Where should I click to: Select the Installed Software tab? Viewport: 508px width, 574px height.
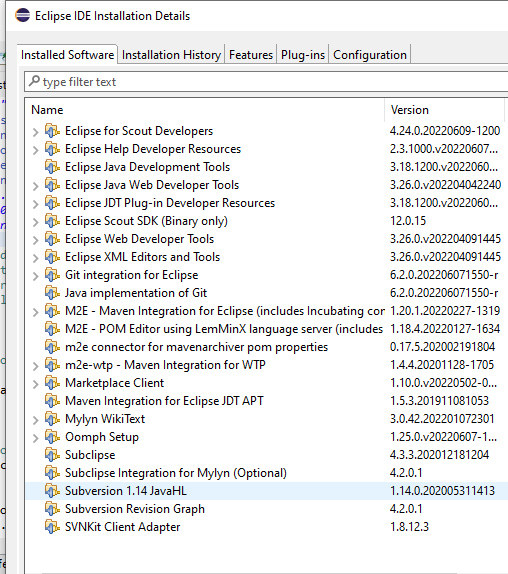(67, 55)
